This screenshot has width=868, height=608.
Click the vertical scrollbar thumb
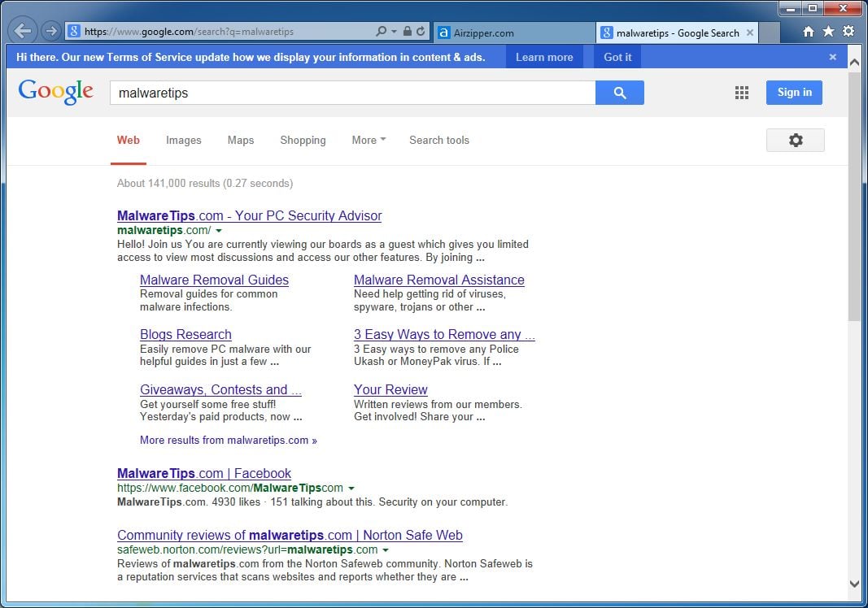coord(854,195)
